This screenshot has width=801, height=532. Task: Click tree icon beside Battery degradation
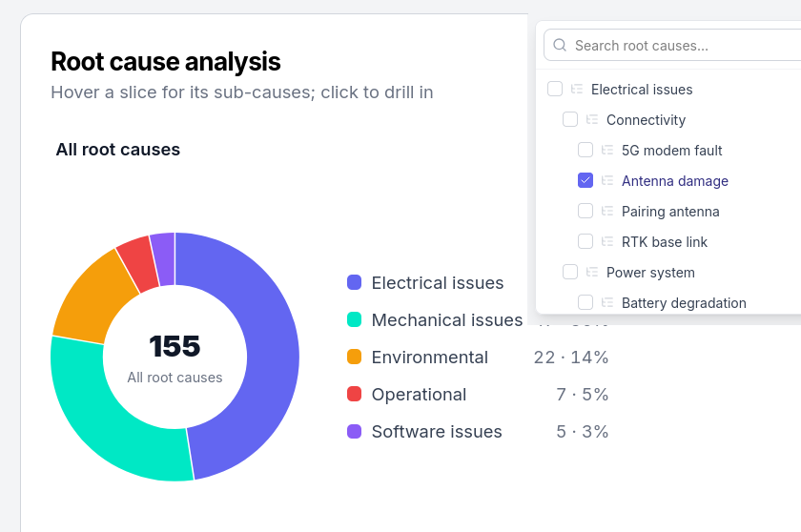(607, 302)
